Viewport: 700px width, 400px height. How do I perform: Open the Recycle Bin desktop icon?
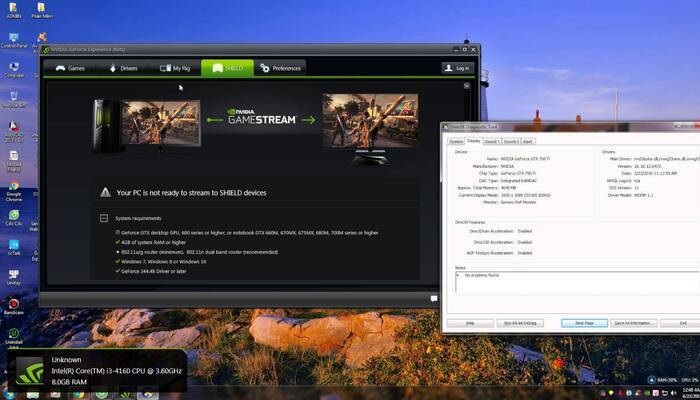click(14, 100)
